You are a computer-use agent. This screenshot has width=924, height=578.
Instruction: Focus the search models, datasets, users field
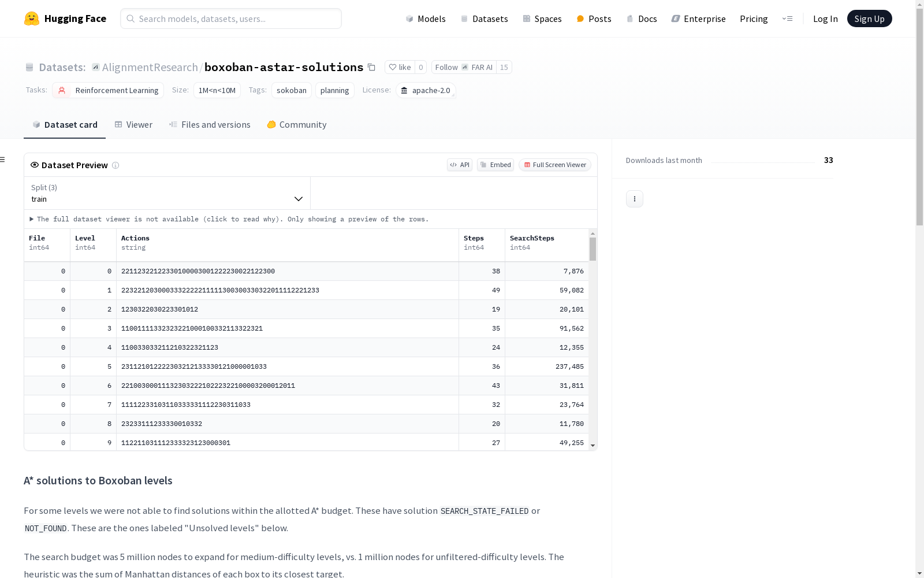[x=231, y=18]
